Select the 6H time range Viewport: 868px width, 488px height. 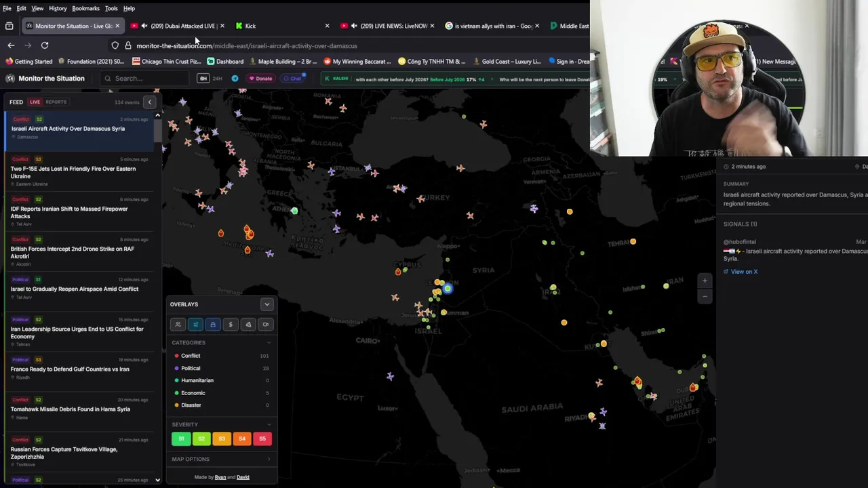tap(202, 79)
